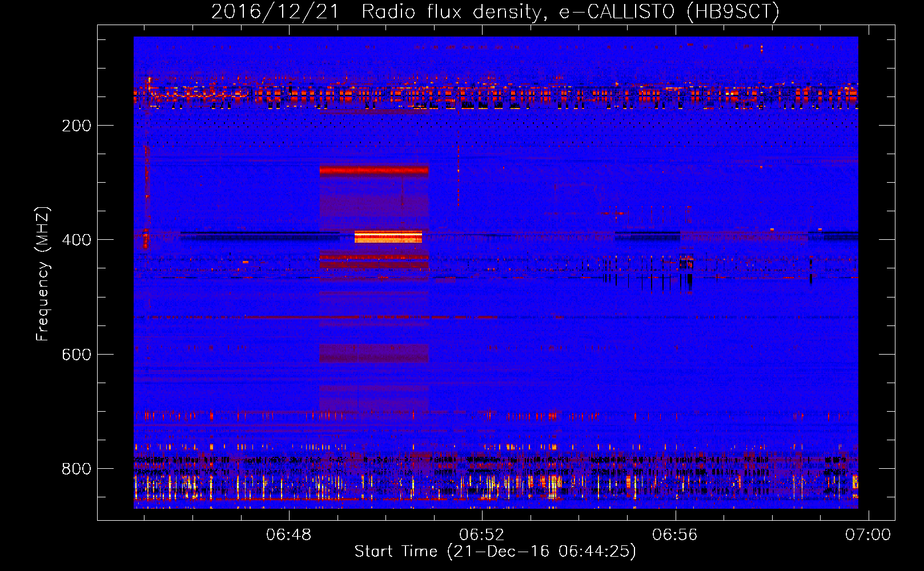Click the plot title '2016/12/21 Radio flux density, e-CALLISTO (HB9SCT)'
Image resolution: width=924 pixels, height=571 pixels.
click(495, 11)
